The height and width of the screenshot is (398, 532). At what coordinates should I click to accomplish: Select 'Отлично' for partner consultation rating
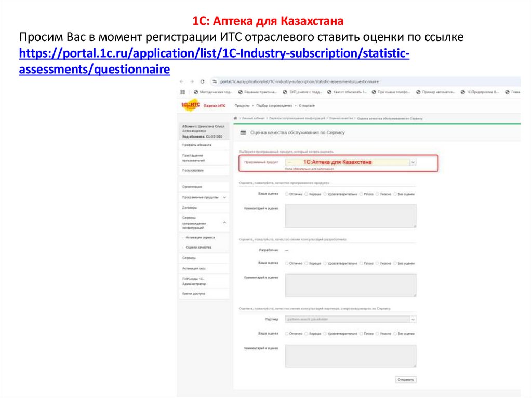pyautogui.click(x=287, y=334)
